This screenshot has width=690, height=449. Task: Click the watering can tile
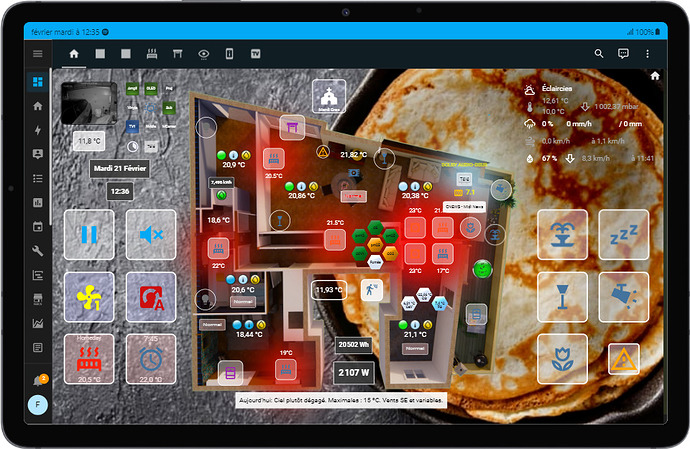click(623, 297)
